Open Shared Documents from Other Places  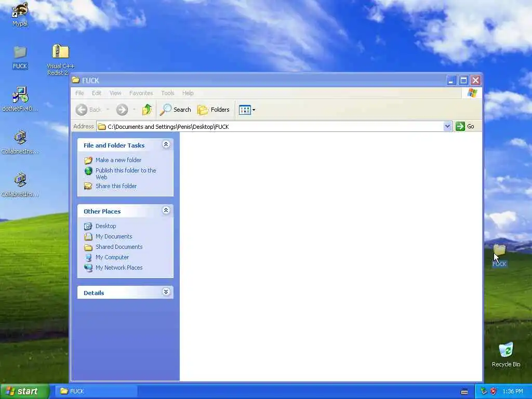(119, 247)
